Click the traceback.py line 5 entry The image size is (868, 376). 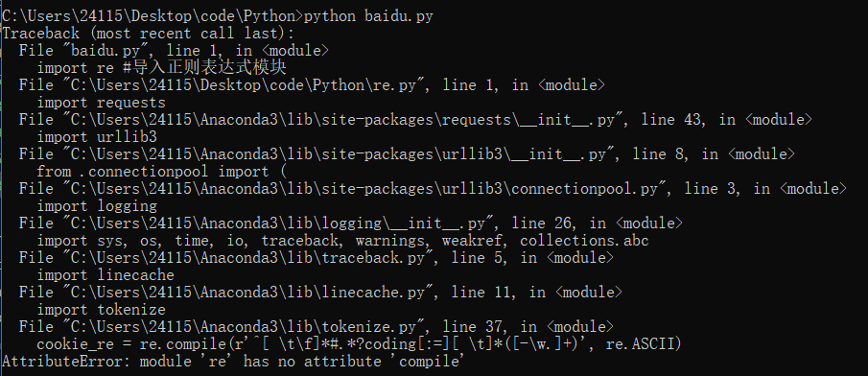[x=317, y=258]
